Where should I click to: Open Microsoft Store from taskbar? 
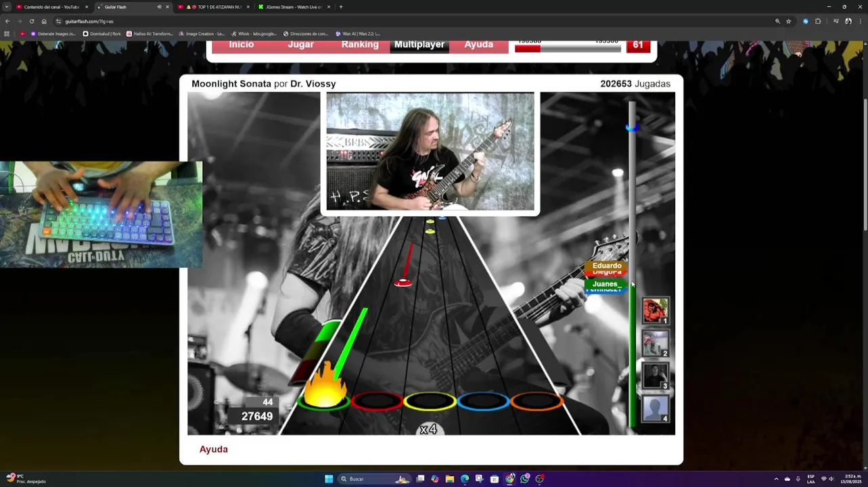495,479
